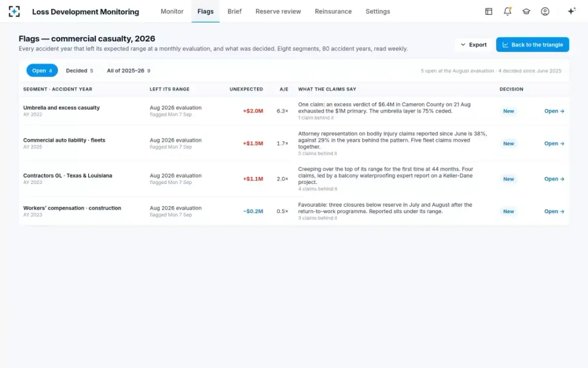Select the All of 2025–26 filter

coord(128,71)
